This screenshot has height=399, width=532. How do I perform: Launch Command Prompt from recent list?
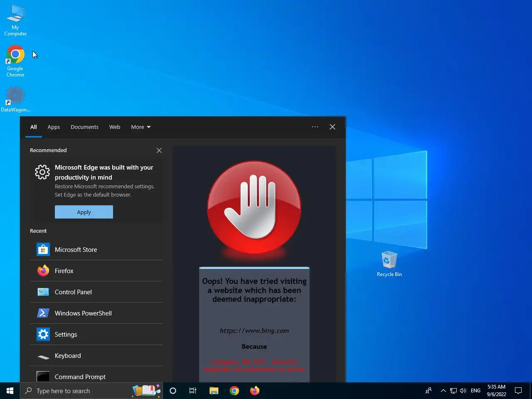click(96, 375)
